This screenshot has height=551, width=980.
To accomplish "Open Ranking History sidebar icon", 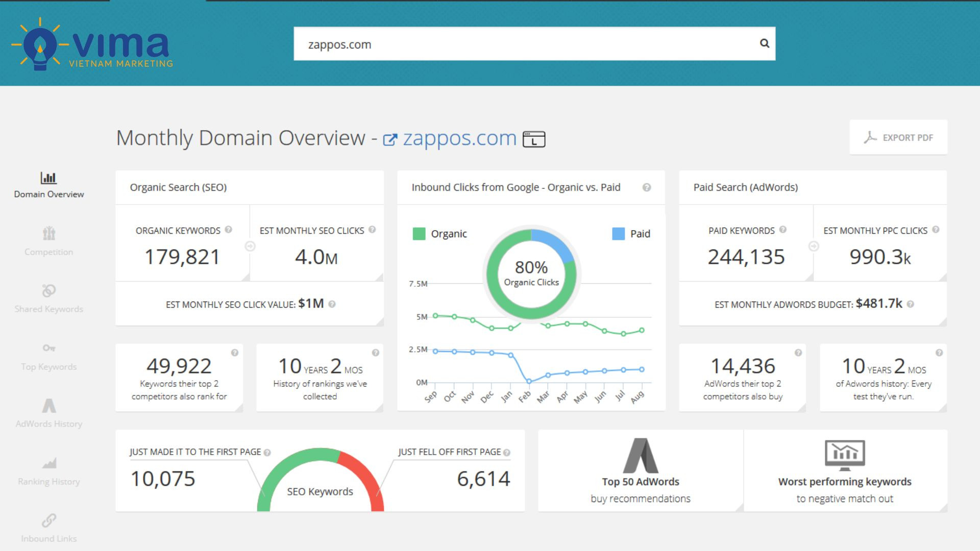I will click(x=48, y=463).
